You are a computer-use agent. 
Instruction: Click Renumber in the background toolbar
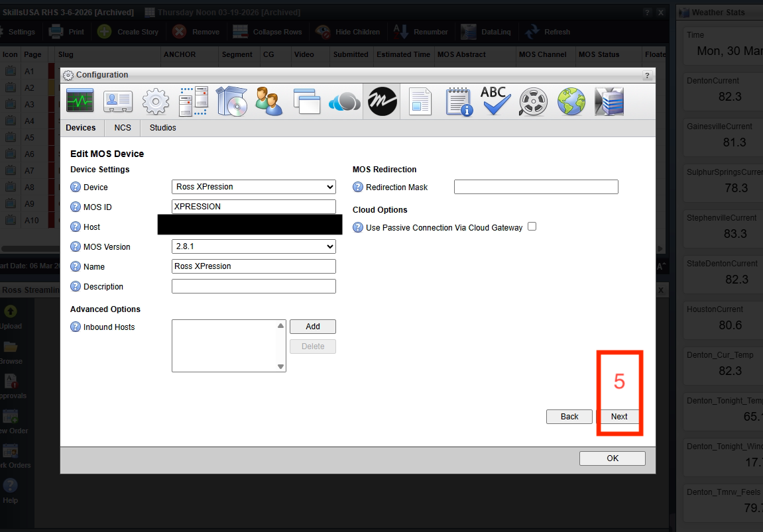tap(420, 32)
